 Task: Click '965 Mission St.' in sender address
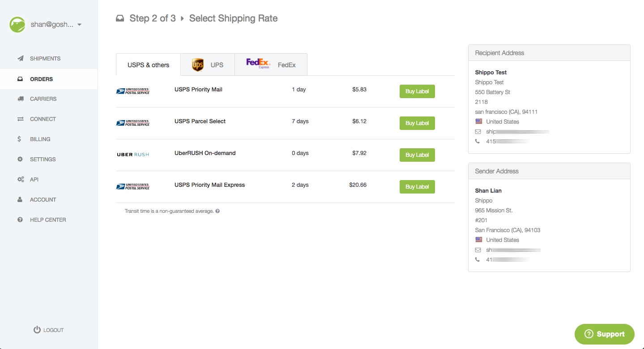494,211
